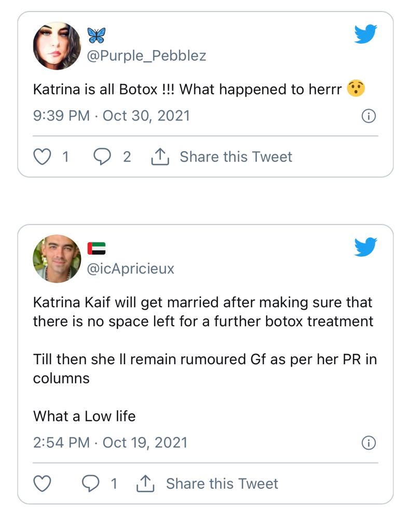This screenshot has height=532, width=411.
Task: Click the reply bubble icon on icApricieux's tweet
Action: pos(91,483)
